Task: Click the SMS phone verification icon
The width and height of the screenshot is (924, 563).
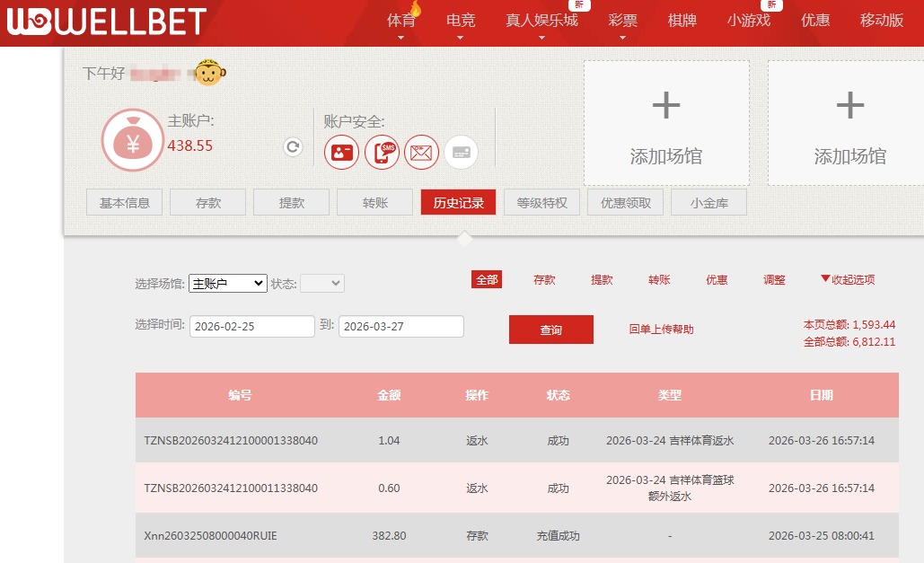Action: coord(382,152)
